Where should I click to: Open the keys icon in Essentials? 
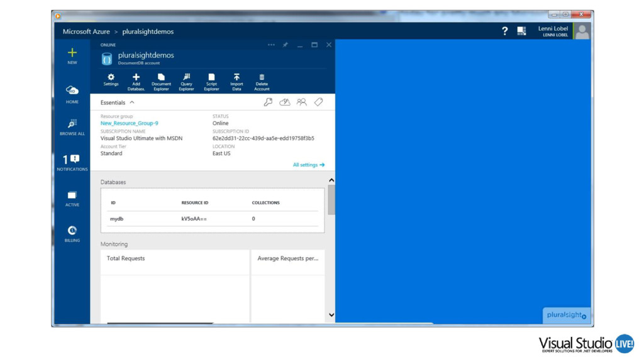tap(268, 102)
